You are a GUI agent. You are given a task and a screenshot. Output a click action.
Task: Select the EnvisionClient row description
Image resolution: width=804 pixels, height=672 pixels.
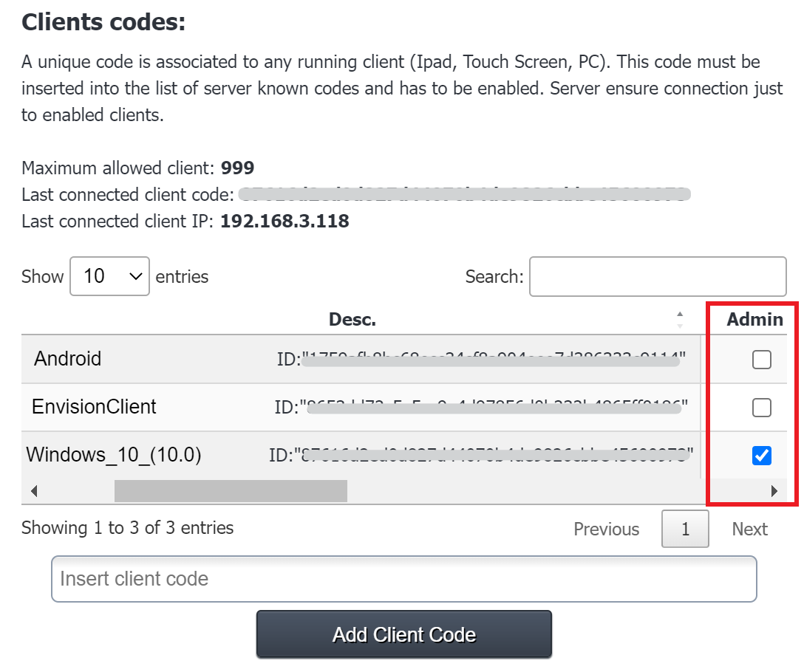click(x=94, y=408)
